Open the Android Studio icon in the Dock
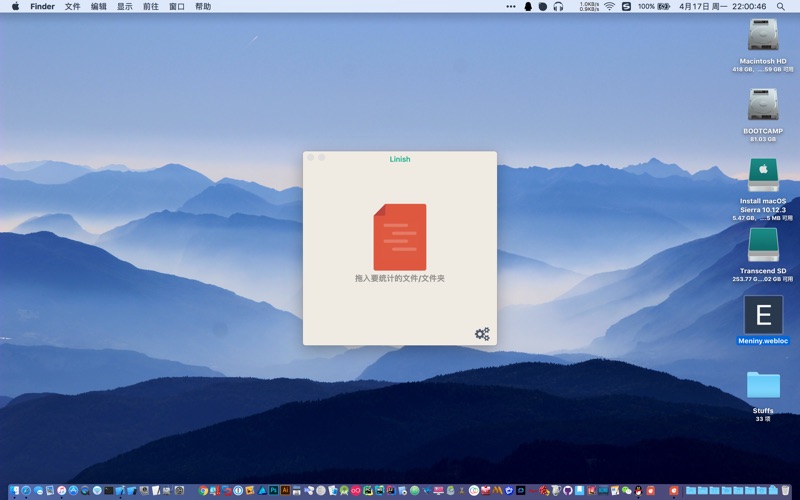Viewport: 800px width, 500px height. [x=344, y=491]
